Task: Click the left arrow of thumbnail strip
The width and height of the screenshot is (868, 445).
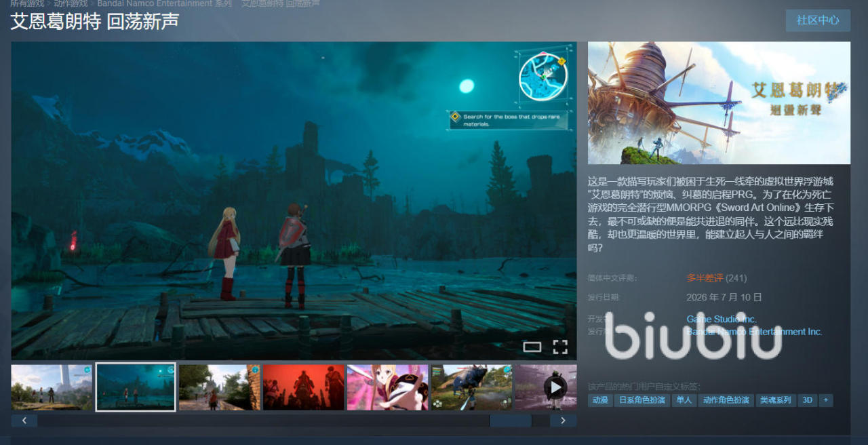Action: pyautogui.click(x=24, y=421)
